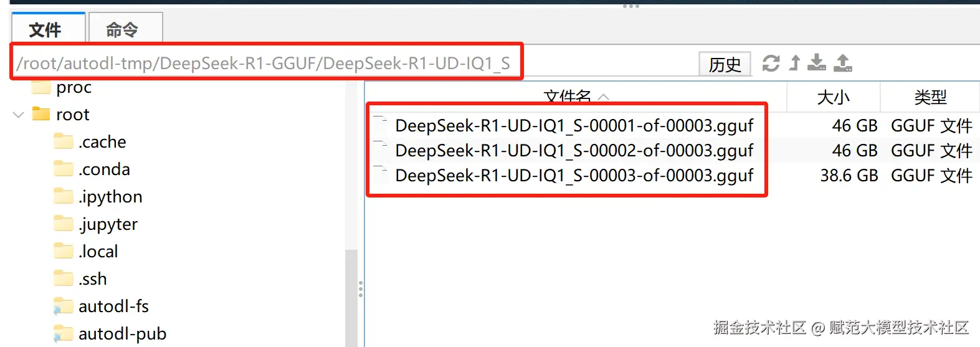Open the .conda folder
980x347 pixels.
104,169
